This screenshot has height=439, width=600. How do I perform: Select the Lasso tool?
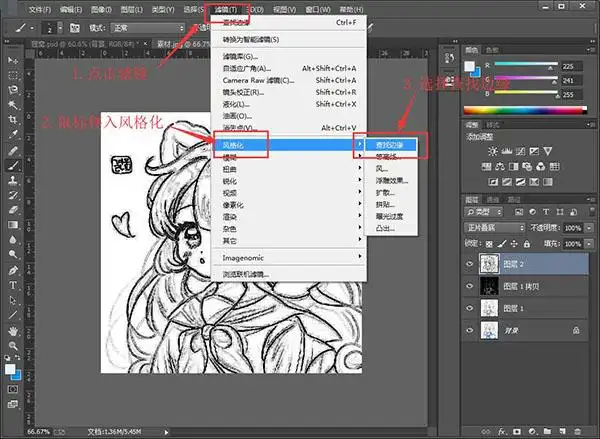pos(13,90)
